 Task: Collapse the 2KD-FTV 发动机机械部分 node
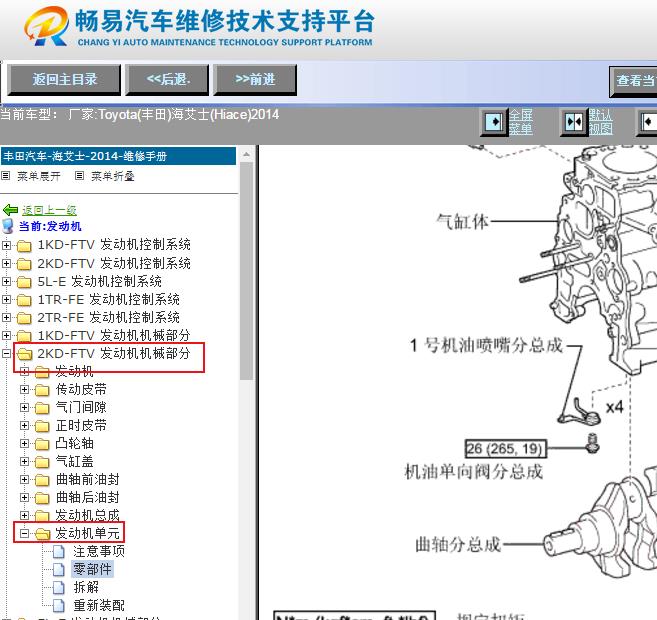[6, 354]
